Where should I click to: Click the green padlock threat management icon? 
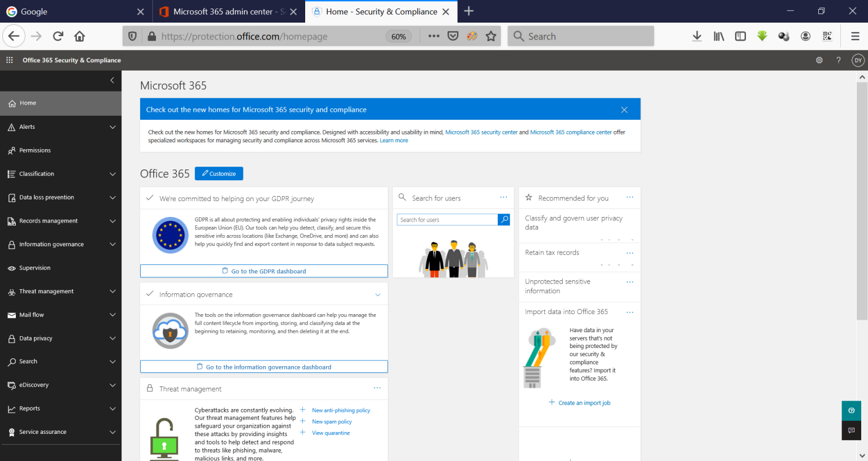(164, 439)
